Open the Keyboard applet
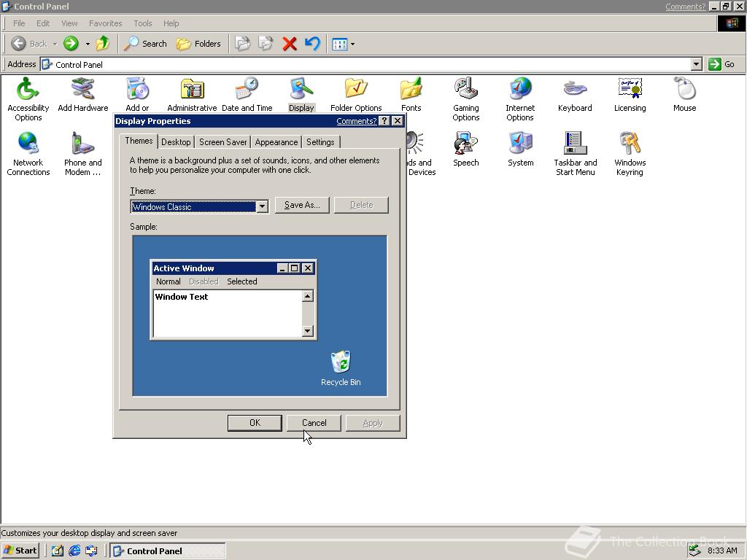 [x=575, y=95]
